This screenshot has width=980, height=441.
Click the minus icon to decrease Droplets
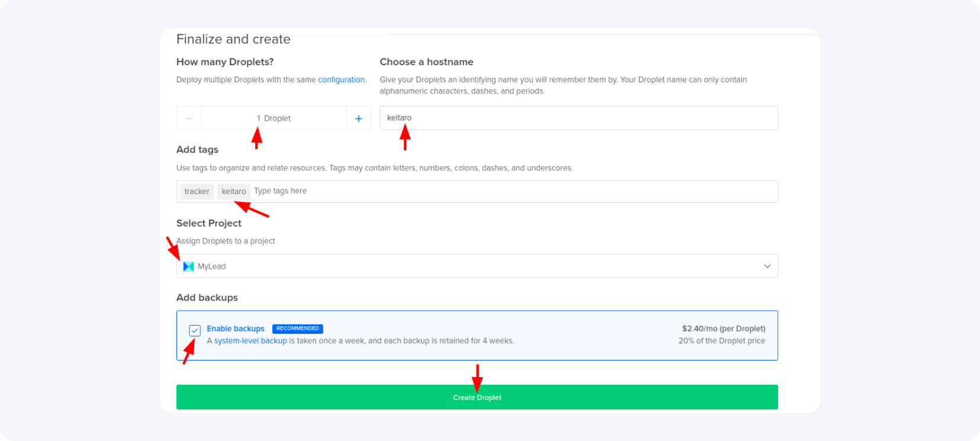[189, 118]
